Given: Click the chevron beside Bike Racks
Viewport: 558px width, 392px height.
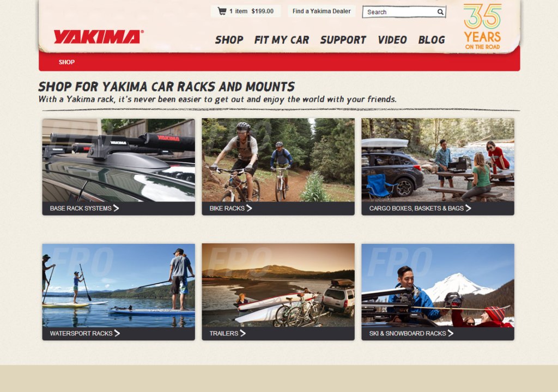Looking at the screenshot, I should (x=249, y=208).
